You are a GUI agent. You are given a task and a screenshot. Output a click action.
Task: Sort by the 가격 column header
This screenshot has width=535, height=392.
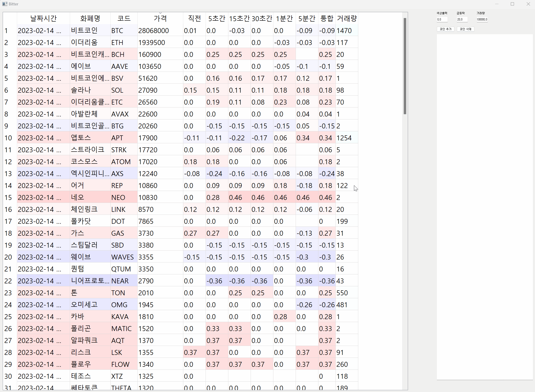pyautogui.click(x=160, y=18)
